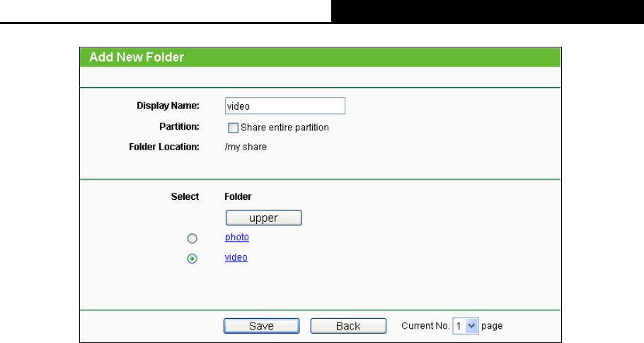Click the /my share folder location text
Screen dimensions: 644x343
246,147
